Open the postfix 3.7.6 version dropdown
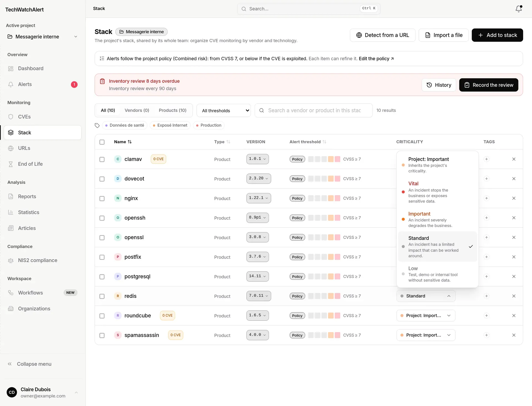Viewport: 532px width, 406px height. (x=257, y=257)
